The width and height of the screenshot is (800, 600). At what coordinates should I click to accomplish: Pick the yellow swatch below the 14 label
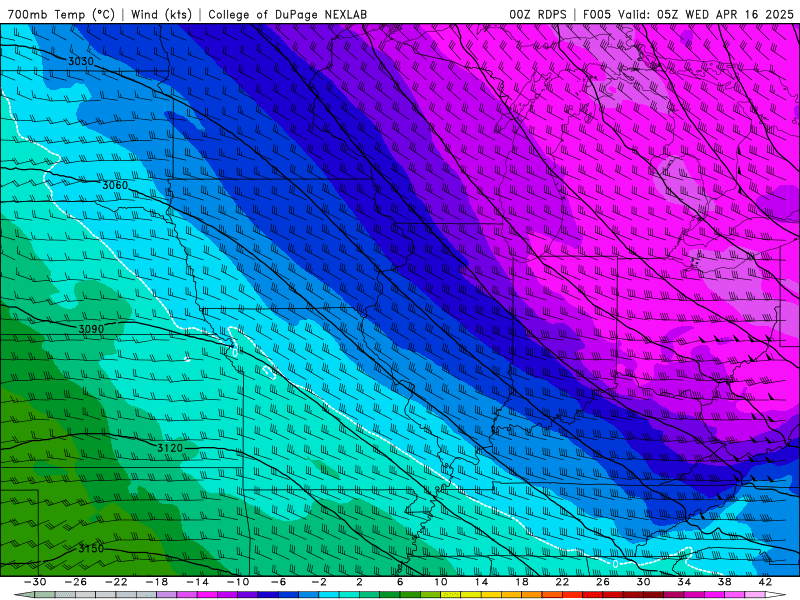coord(471,595)
